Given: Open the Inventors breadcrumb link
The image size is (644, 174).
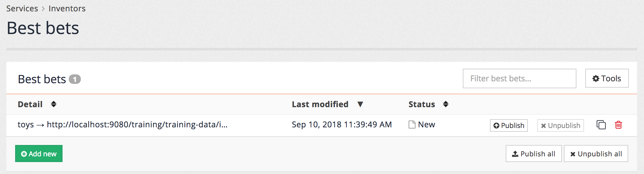Looking at the screenshot, I should tap(67, 9).
